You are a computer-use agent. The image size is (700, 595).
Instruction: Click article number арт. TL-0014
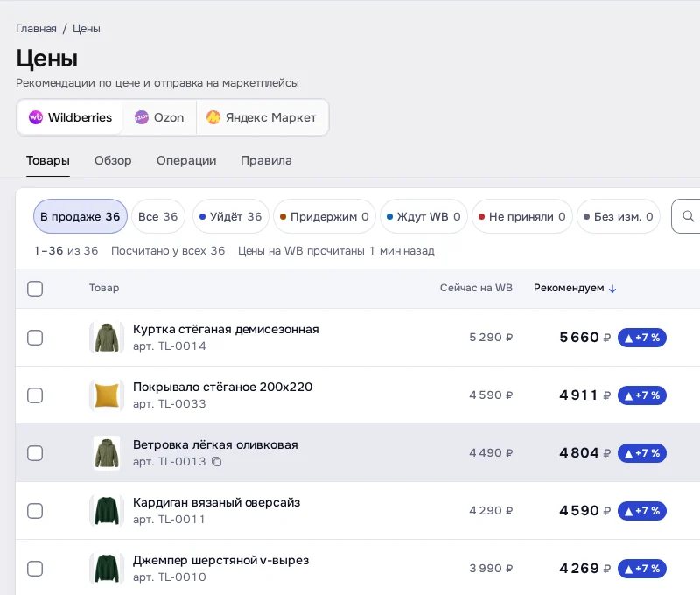[x=170, y=346]
